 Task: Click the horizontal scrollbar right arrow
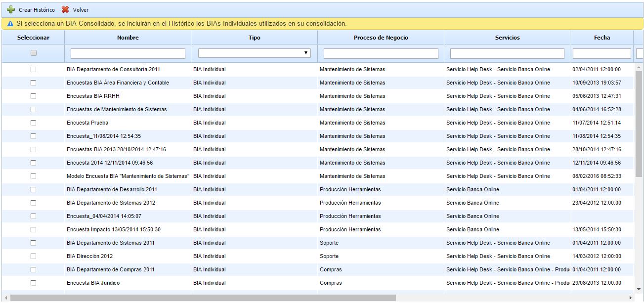point(630,298)
